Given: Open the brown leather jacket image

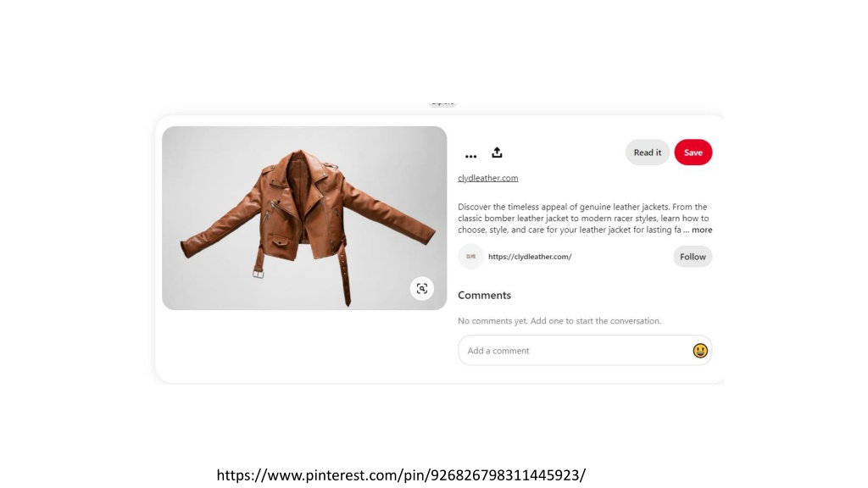Looking at the screenshot, I should [x=304, y=218].
